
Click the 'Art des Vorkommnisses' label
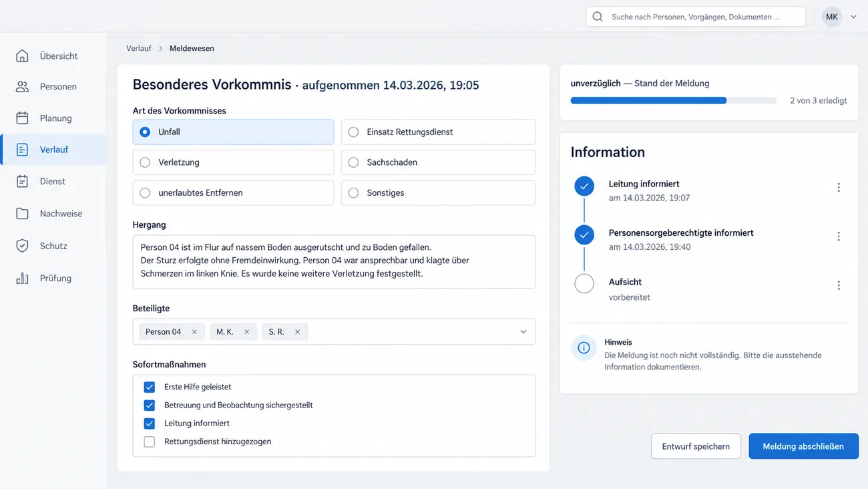coord(179,111)
